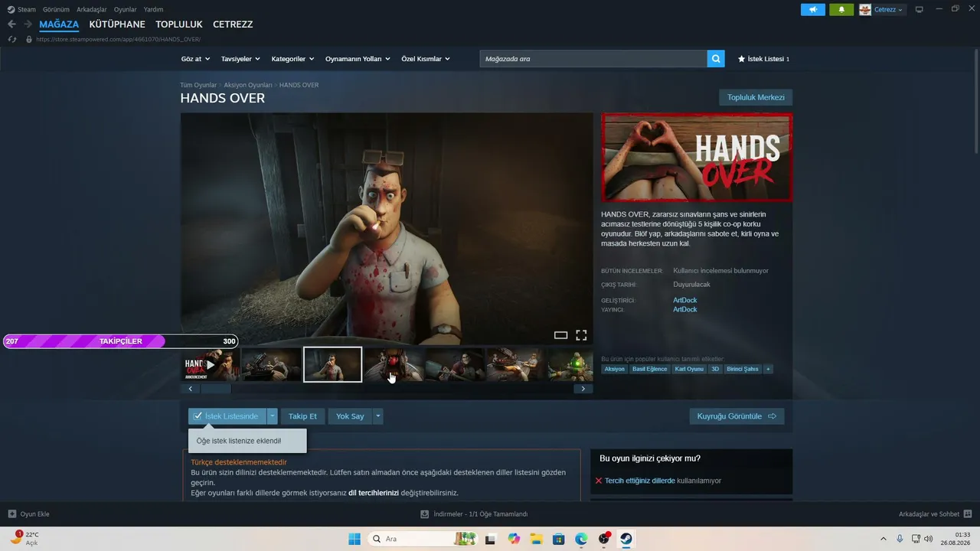This screenshot has height=551, width=980.
Task: Click the Topluluk Merkezi button
Action: click(x=756, y=97)
